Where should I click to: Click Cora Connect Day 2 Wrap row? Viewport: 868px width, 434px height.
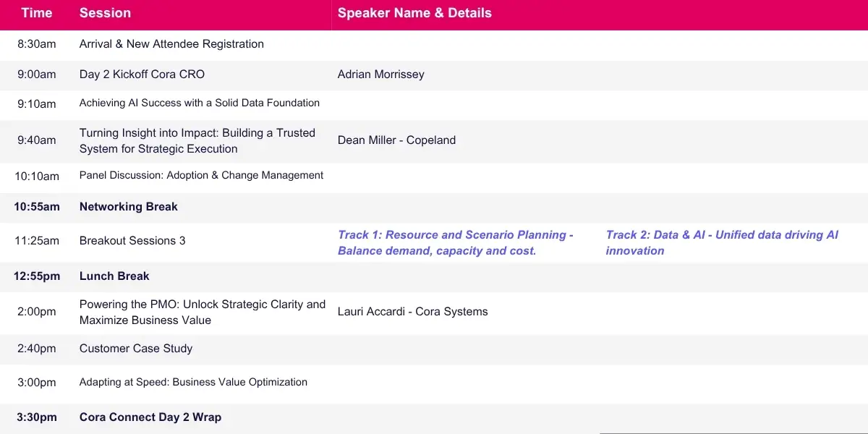coord(150,417)
